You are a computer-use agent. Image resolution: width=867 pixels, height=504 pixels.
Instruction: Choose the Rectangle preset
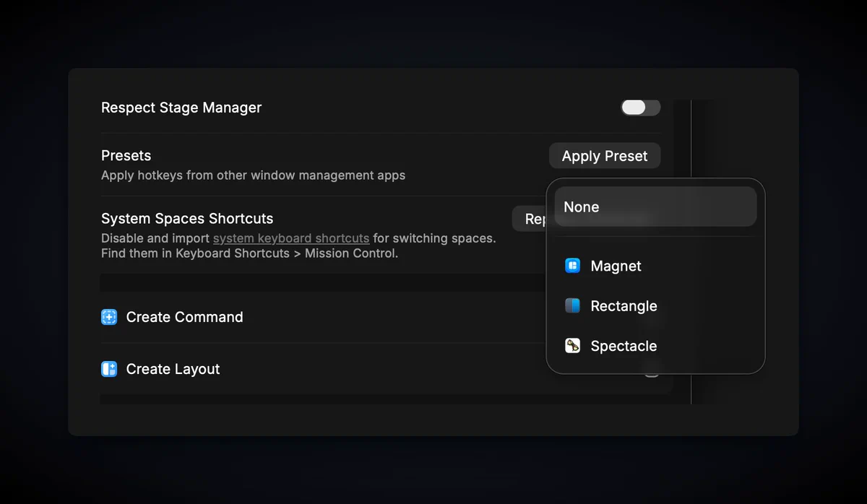coord(655,306)
